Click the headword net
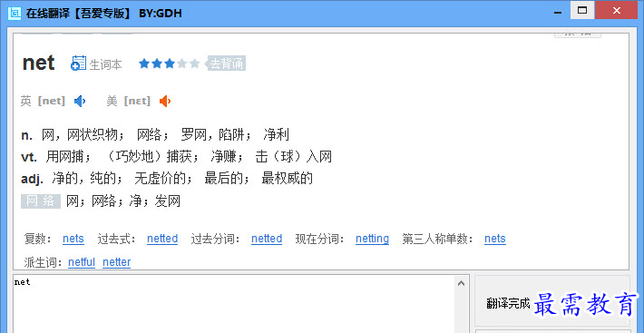 tap(39, 63)
